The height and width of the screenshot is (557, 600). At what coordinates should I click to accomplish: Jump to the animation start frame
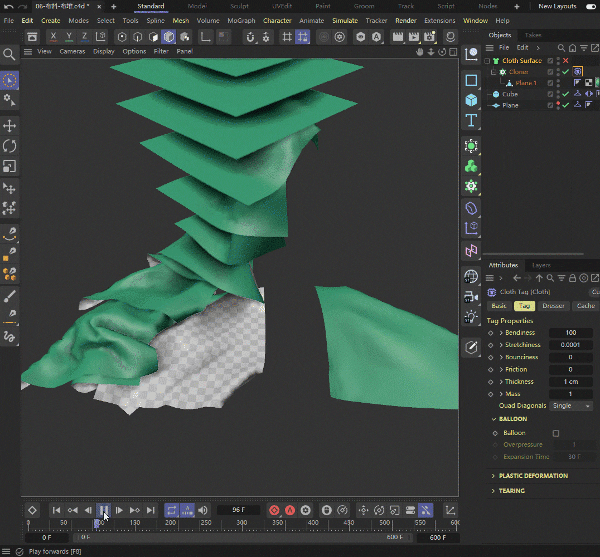[x=57, y=510]
